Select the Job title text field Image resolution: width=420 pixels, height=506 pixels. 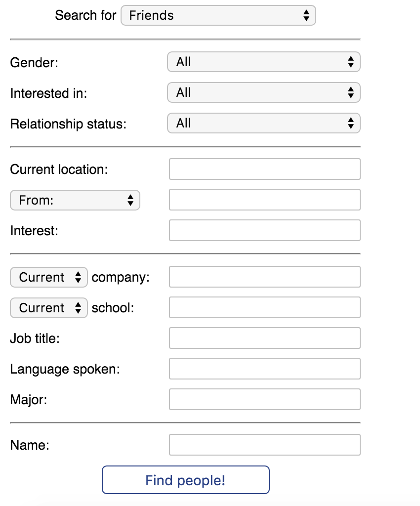tap(264, 338)
